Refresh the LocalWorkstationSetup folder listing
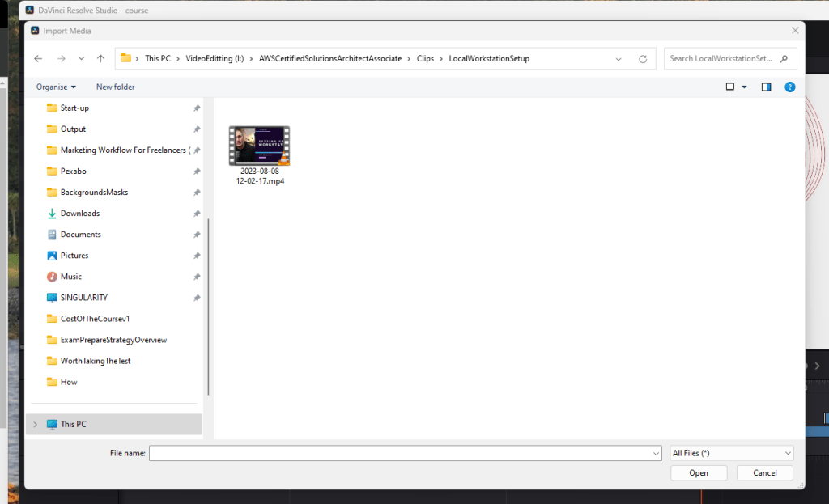 tap(642, 58)
